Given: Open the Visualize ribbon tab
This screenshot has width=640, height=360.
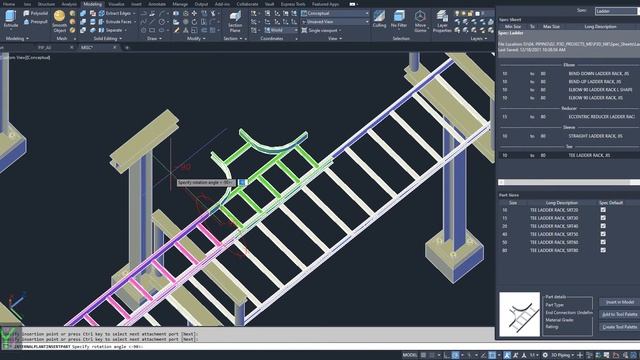Looking at the screenshot, I should (116, 4).
